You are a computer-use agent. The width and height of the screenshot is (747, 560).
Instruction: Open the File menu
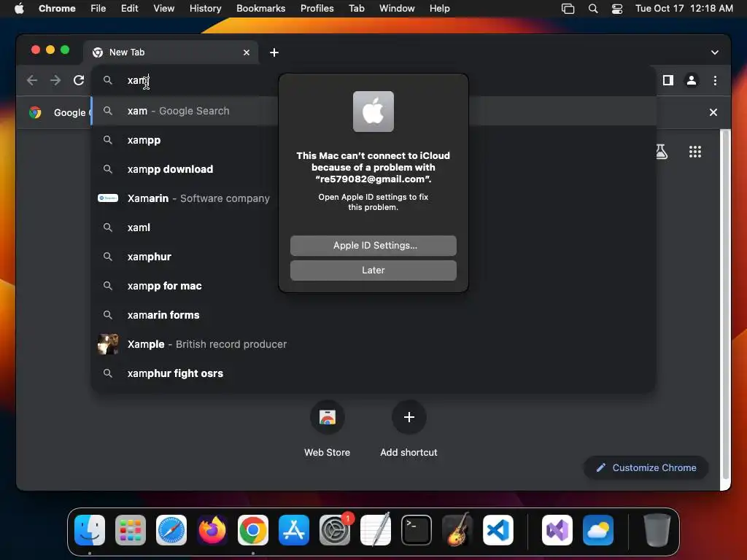pyautogui.click(x=98, y=8)
